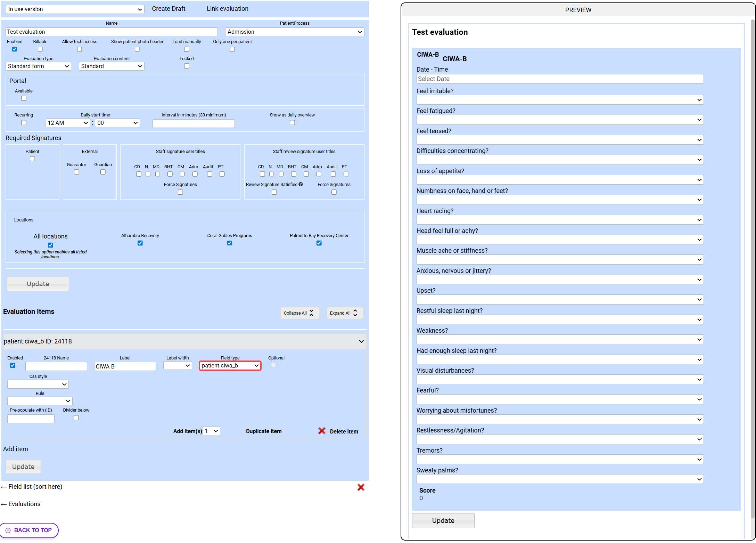Click the preview panel Update button
Screen dimensions: 756x543
coord(443,521)
